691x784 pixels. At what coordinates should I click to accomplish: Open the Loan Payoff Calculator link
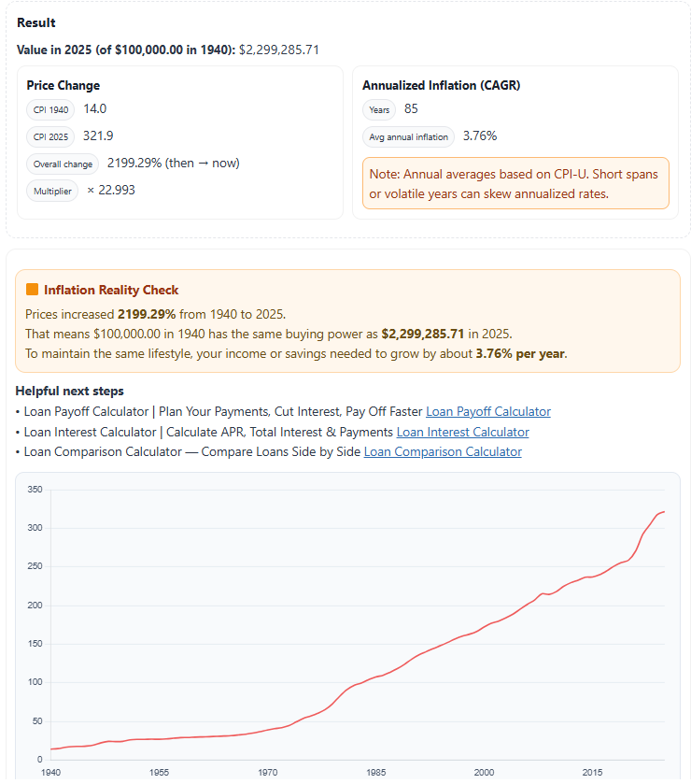pyautogui.click(x=487, y=411)
